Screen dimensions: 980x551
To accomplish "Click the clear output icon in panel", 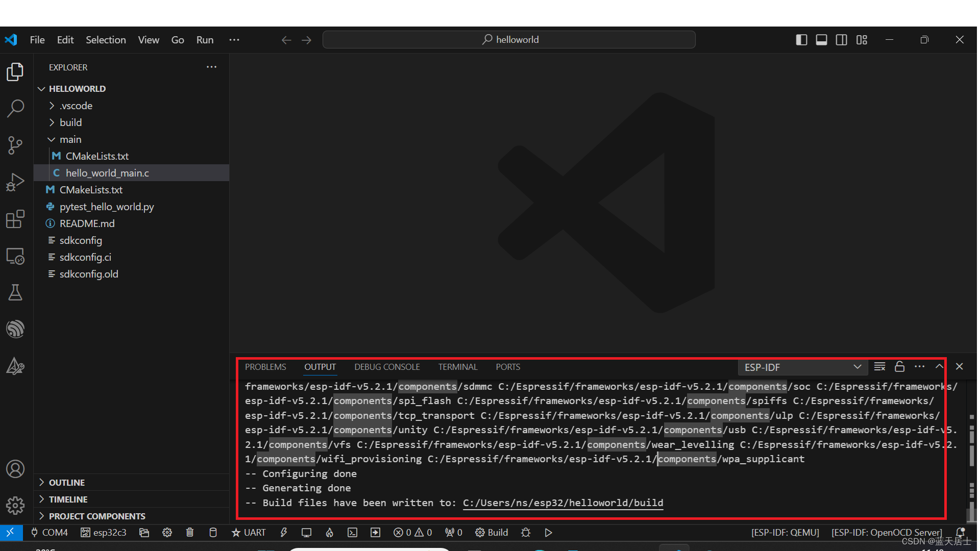I will coord(879,367).
